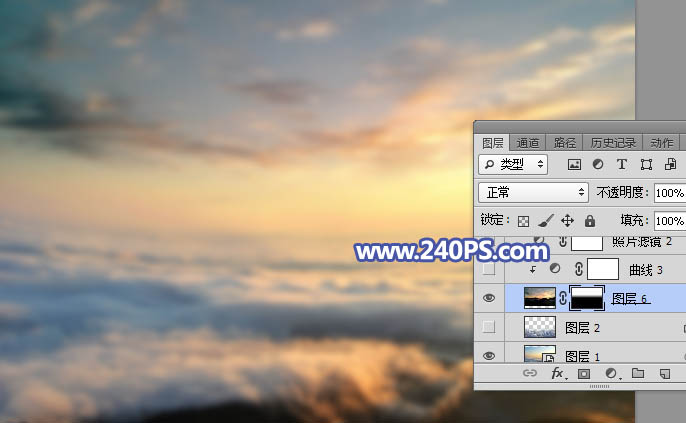Filter layers by pixel layers icon
The width and height of the screenshot is (686, 423).
click(574, 164)
